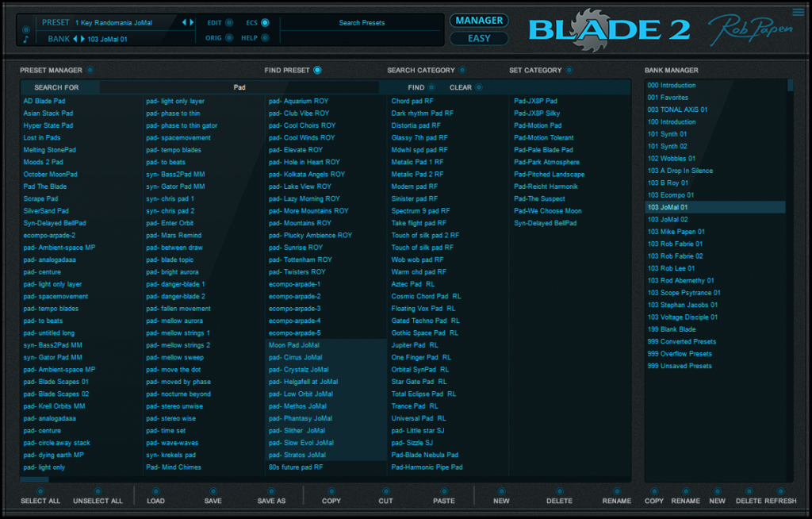
Task: Toggle the ORIG indicator button
Action: [229, 38]
